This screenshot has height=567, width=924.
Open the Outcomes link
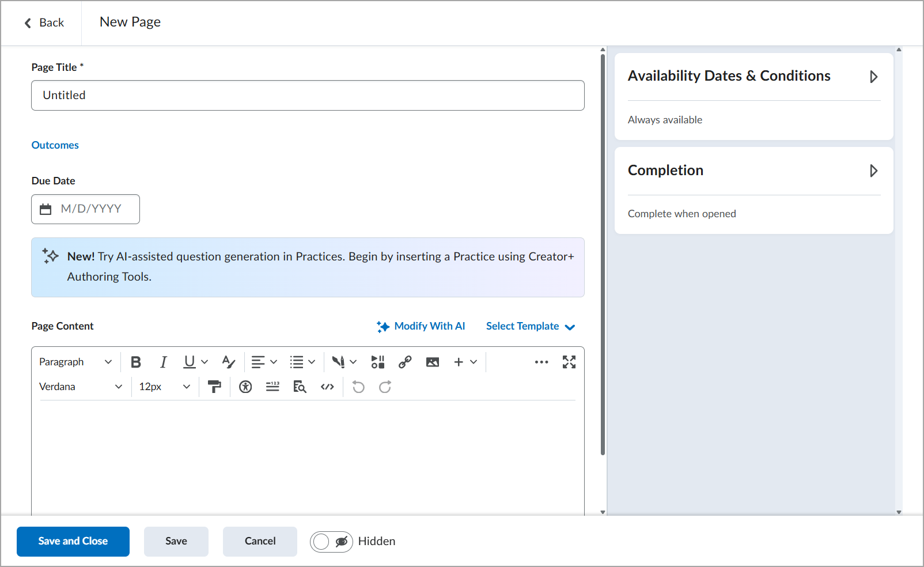point(55,145)
